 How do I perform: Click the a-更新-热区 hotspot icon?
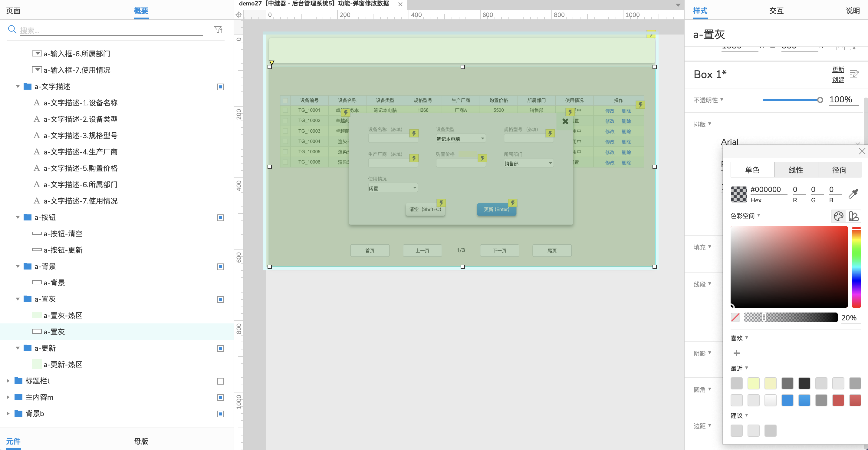[x=37, y=364]
